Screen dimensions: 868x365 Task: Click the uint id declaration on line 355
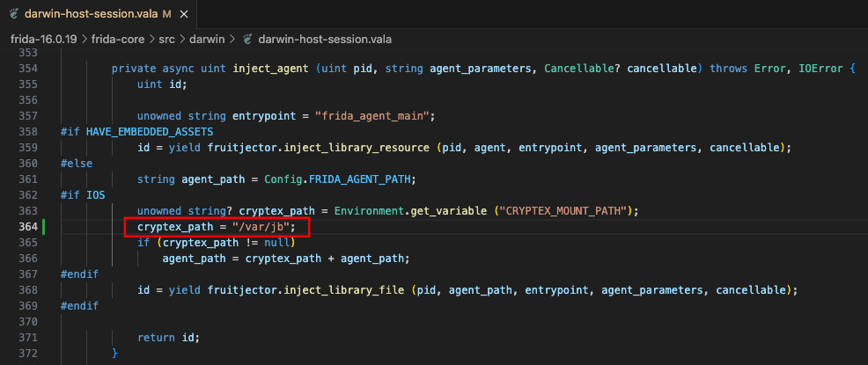pyautogui.click(x=163, y=84)
